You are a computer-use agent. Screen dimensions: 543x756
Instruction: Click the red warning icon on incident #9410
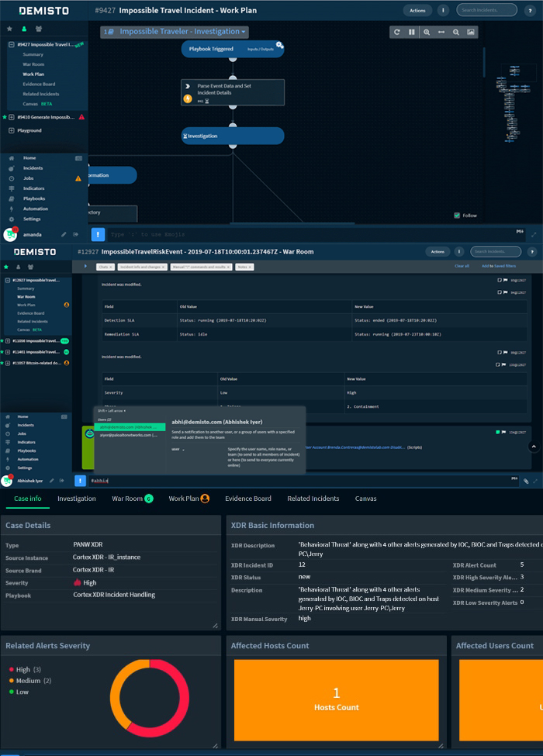pyautogui.click(x=81, y=117)
